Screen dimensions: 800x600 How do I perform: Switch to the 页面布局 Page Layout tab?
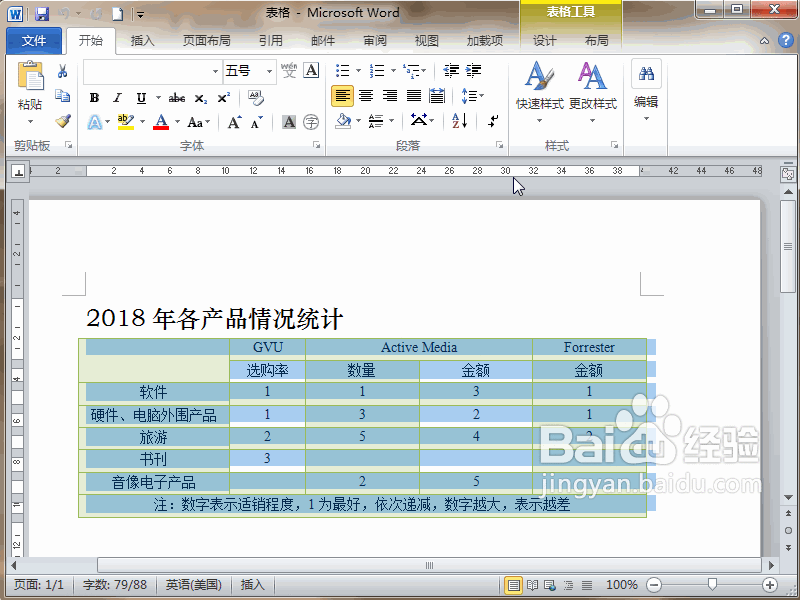click(207, 41)
